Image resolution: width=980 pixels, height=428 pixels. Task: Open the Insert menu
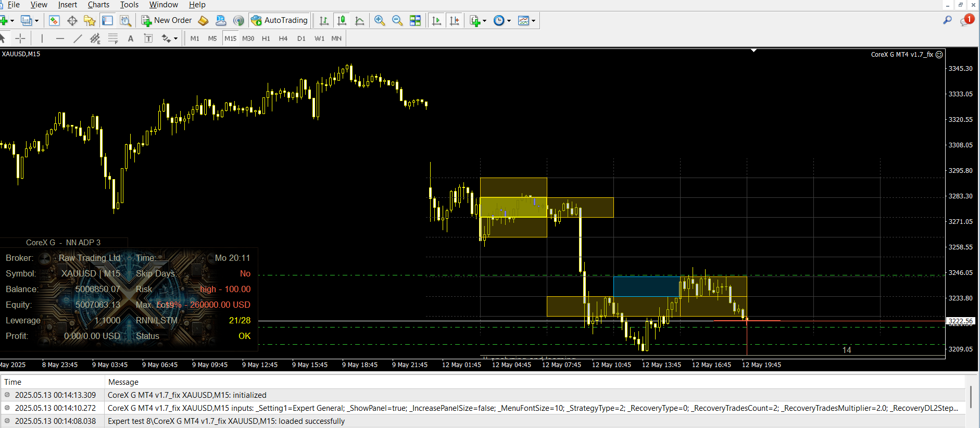67,5
